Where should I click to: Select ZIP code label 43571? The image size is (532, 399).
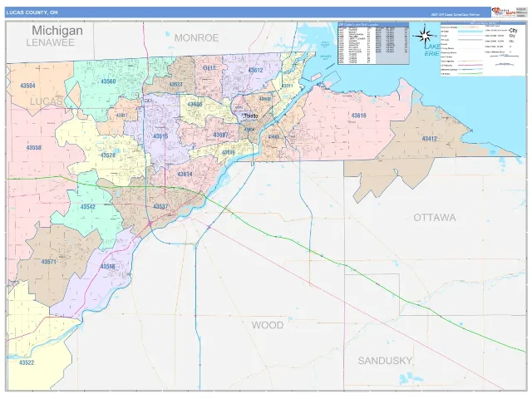[49, 262]
